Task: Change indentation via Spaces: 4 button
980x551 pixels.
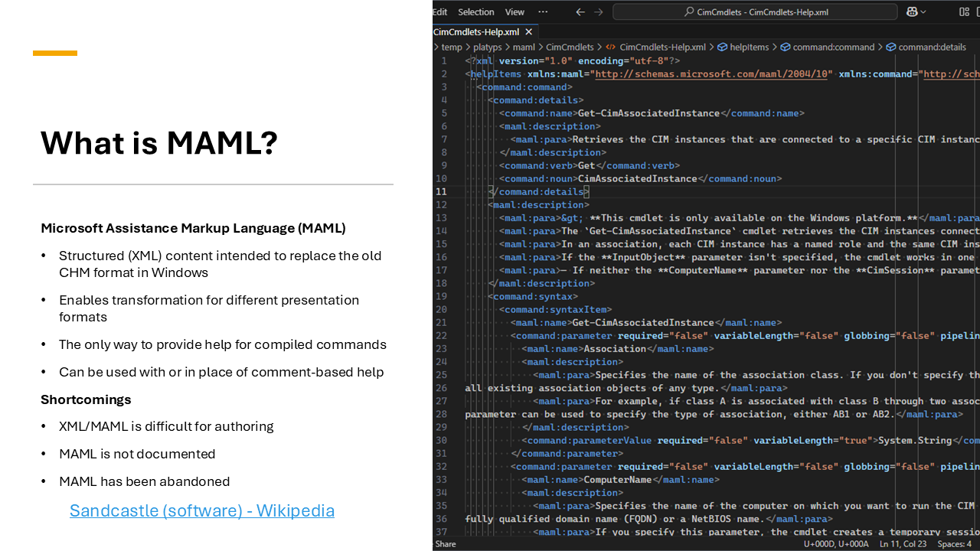Action: pos(954,543)
